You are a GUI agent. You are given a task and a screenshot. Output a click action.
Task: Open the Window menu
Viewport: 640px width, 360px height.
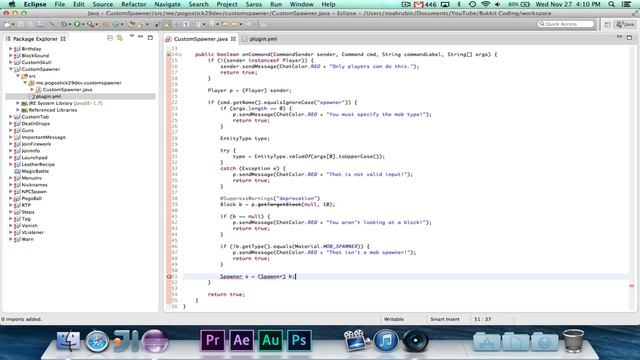click(302, 4)
